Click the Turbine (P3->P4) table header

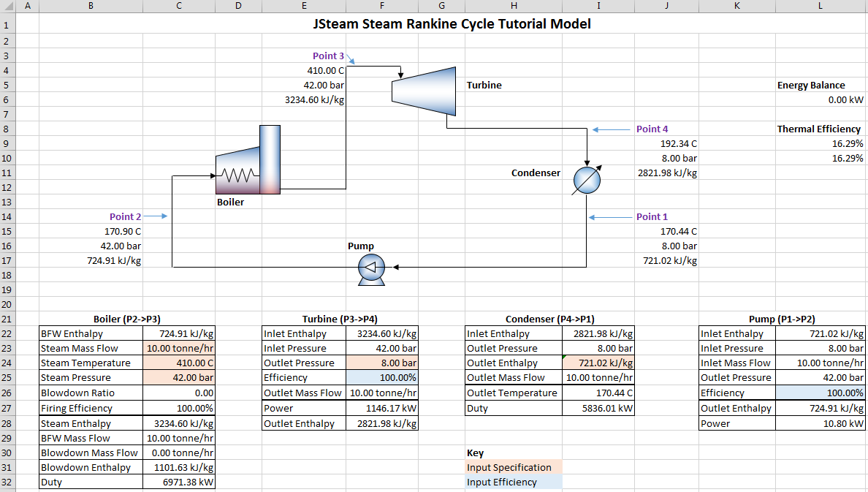click(x=340, y=319)
